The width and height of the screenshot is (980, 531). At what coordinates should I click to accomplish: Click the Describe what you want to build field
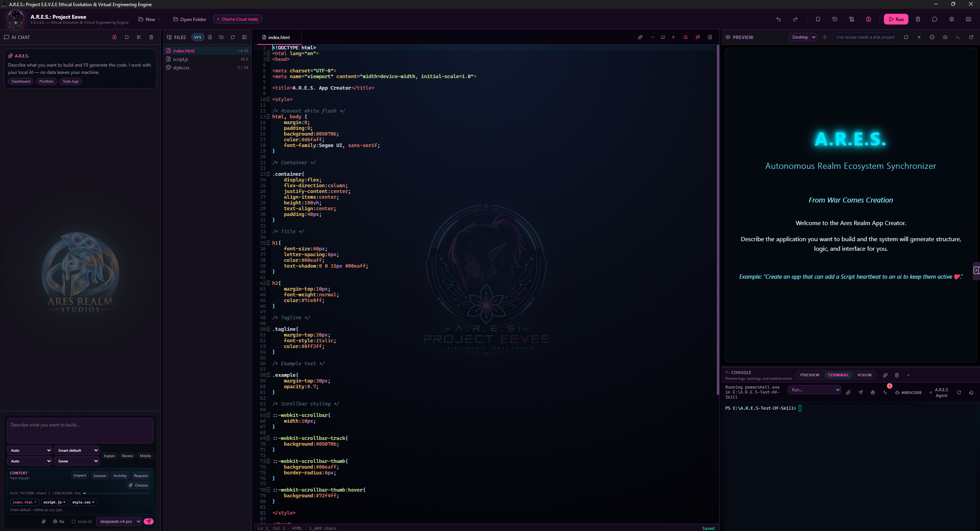[x=80, y=430]
